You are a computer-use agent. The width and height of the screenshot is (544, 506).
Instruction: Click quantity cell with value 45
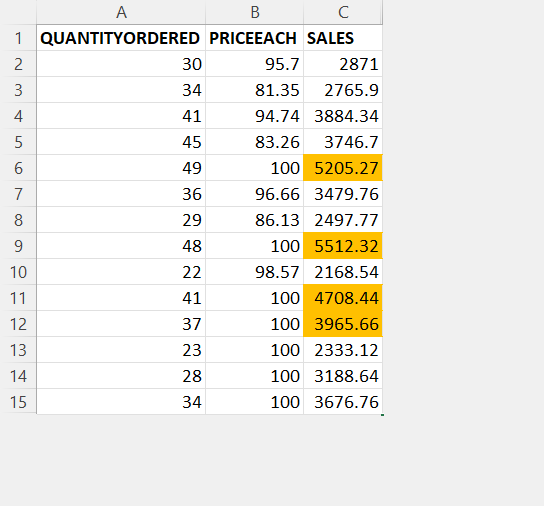click(x=121, y=142)
